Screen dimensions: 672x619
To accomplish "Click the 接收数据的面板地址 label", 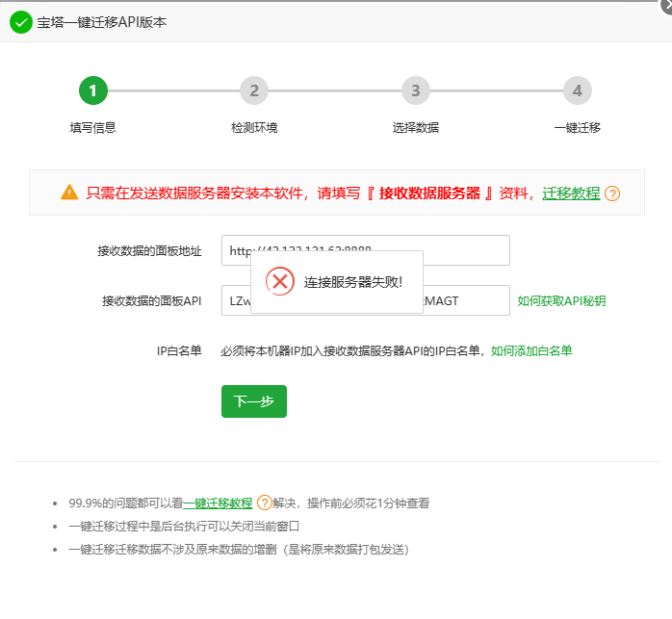I will [x=149, y=250].
